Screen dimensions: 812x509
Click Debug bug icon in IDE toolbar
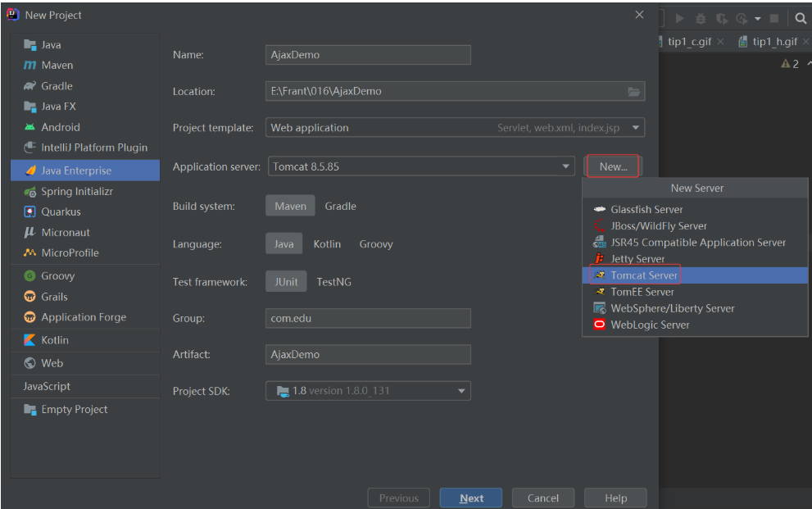point(701,19)
